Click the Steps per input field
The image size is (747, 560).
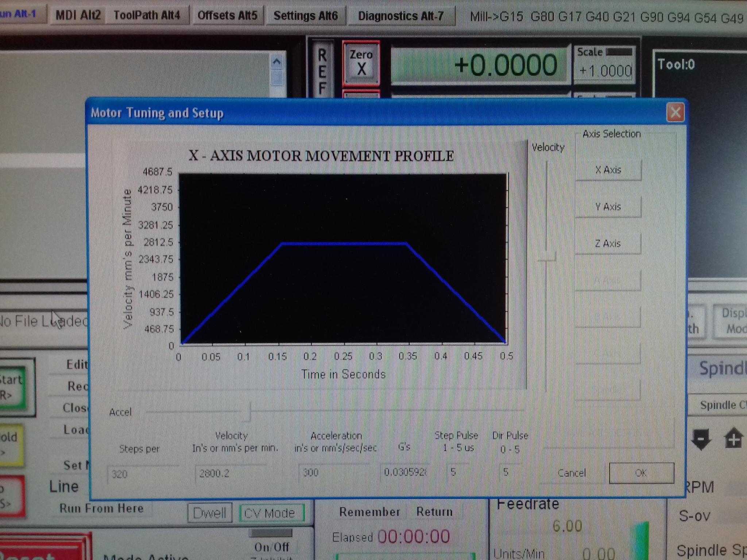pos(142,474)
